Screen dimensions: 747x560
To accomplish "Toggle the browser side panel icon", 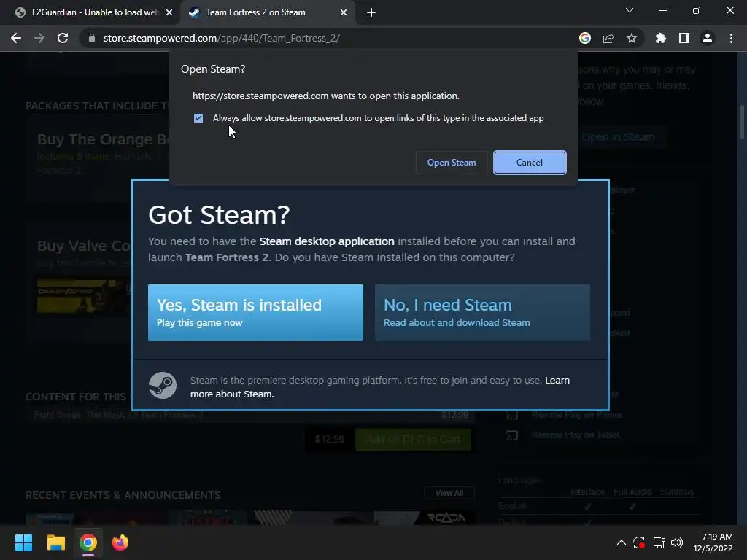I will click(x=684, y=38).
